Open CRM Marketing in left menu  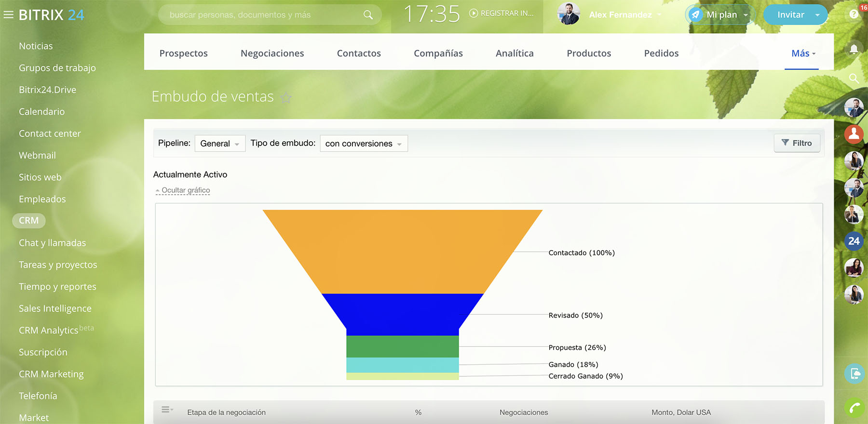tap(51, 374)
